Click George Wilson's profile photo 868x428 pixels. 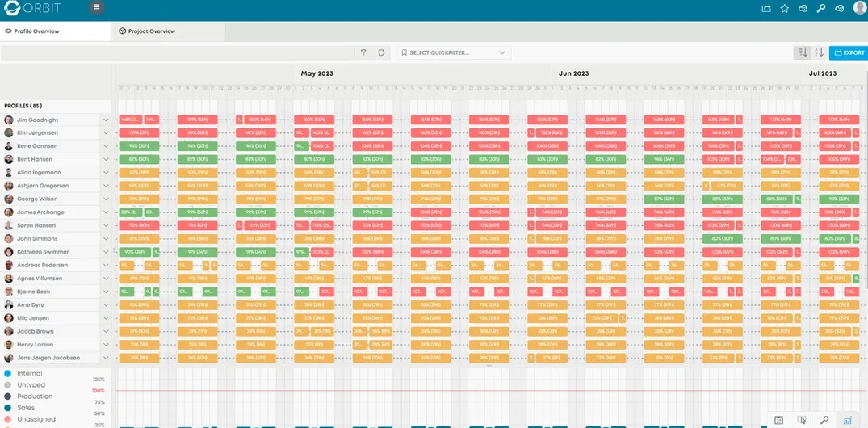coord(9,199)
